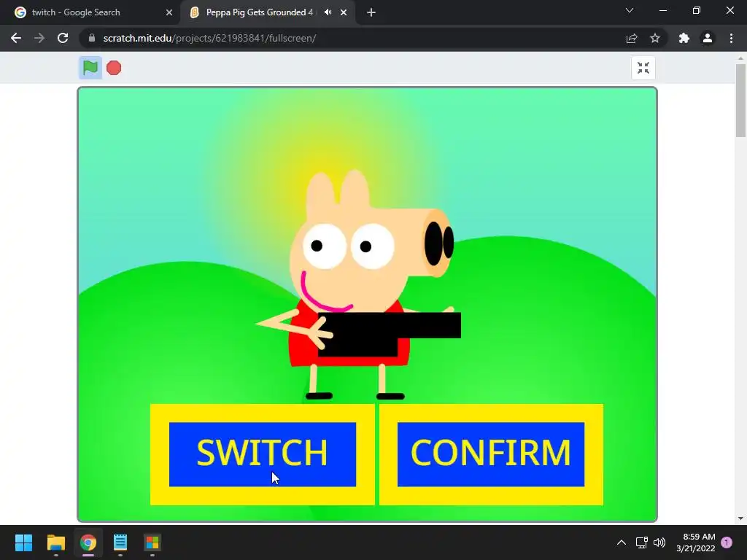Open network settings from system tray
This screenshot has width=747, height=560.
(642, 542)
